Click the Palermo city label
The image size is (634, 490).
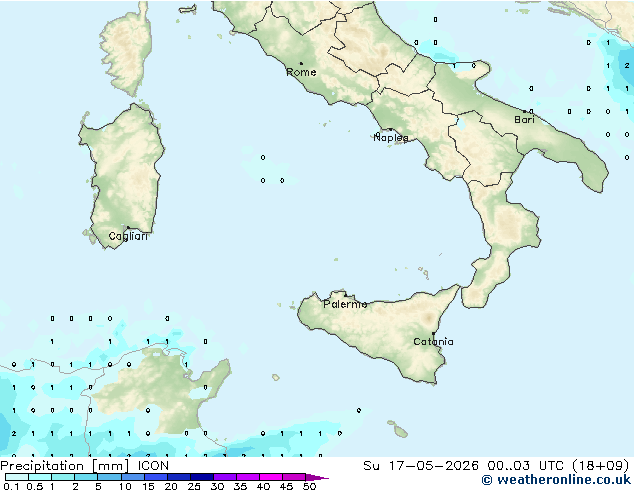(345, 304)
